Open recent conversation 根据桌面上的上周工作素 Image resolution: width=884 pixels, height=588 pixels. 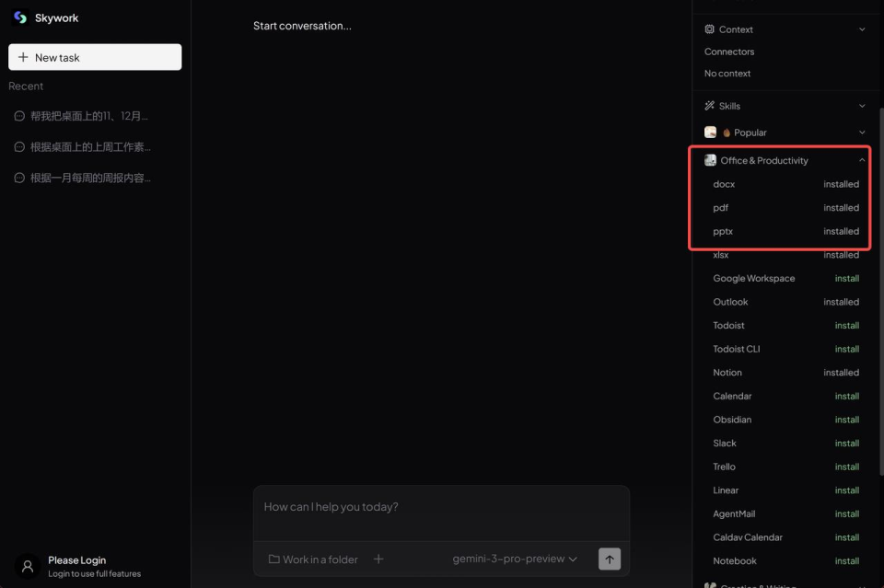tap(90, 147)
